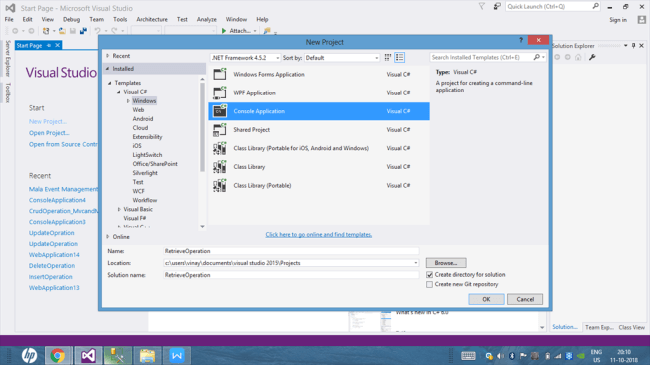Viewport: 650px width, 365px height.
Task: Click the WPF Application template icon
Action: [x=220, y=92]
